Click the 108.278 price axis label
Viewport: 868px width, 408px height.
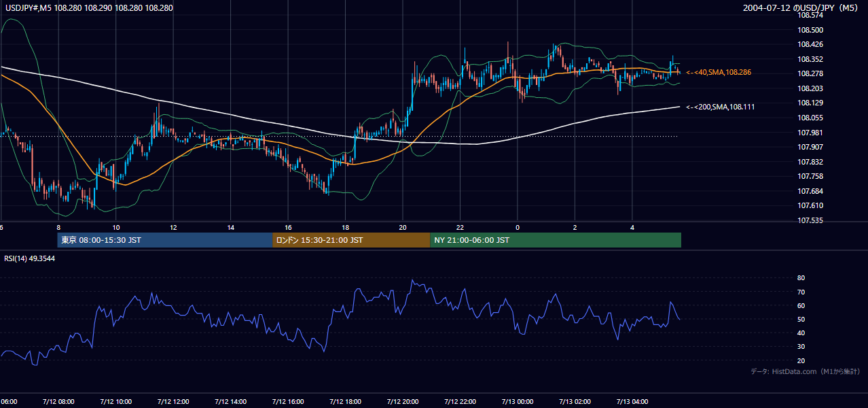[810, 73]
